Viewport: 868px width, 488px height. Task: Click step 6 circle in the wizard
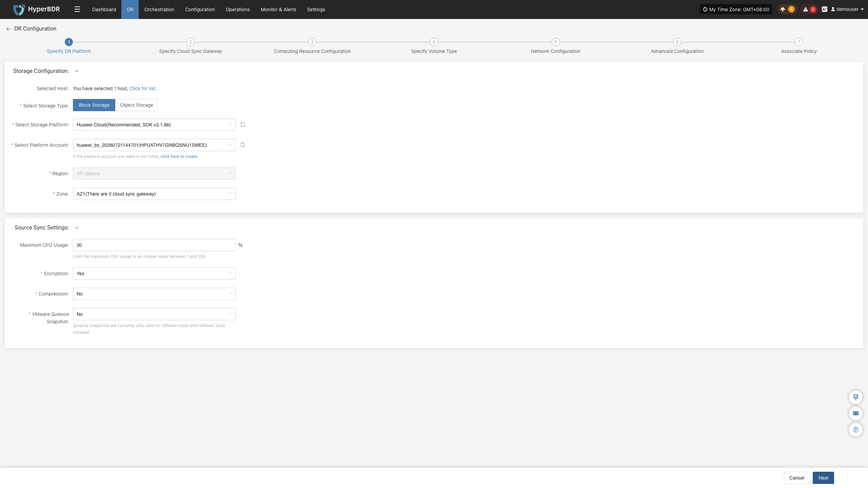click(x=677, y=42)
